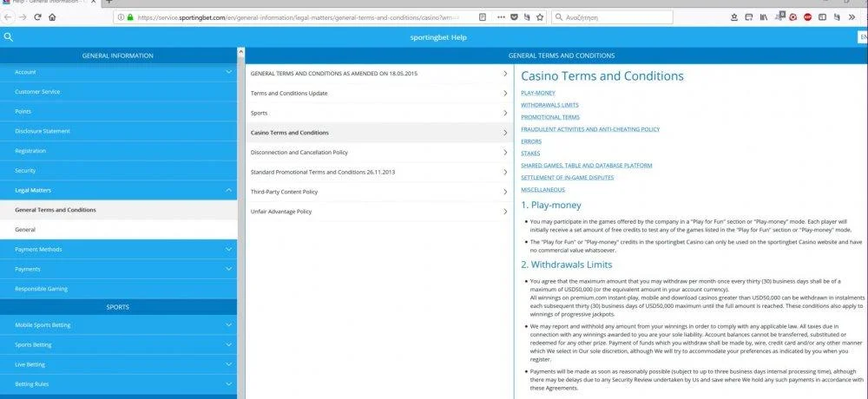The height and width of the screenshot is (399, 868).
Task: Expand the Sports Betting section
Action: 229,344
